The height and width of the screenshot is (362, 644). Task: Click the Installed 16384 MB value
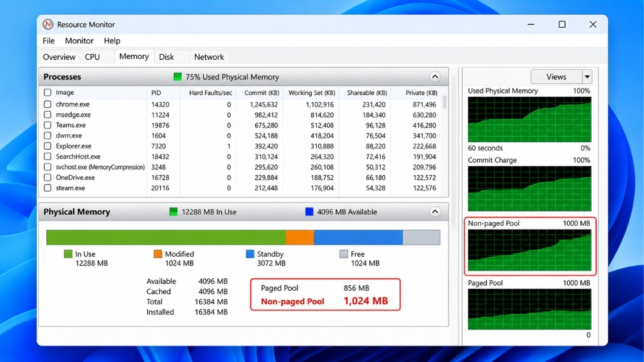point(211,312)
